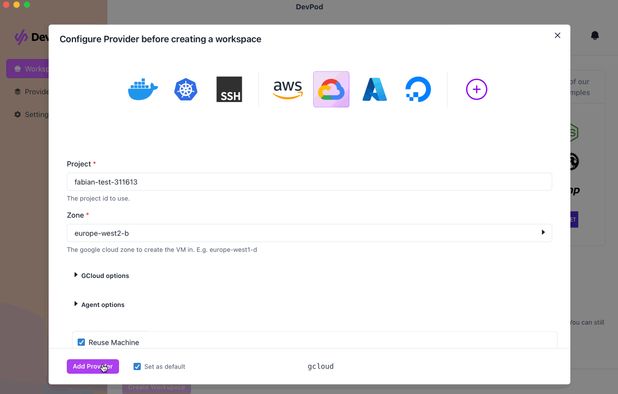Image resolution: width=618 pixels, height=394 pixels.
Task: Click into the Project input field
Action: [x=309, y=182]
